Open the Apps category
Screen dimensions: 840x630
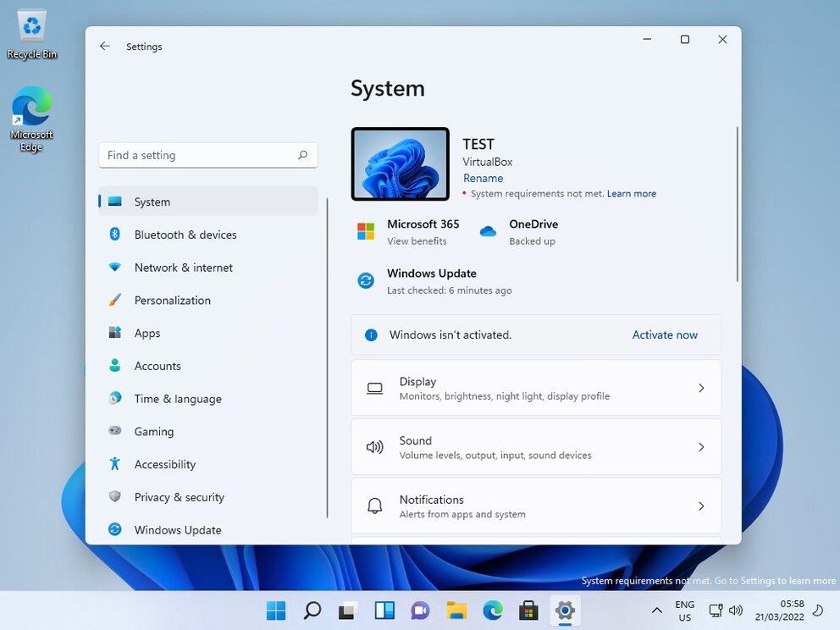click(x=208, y=333)
